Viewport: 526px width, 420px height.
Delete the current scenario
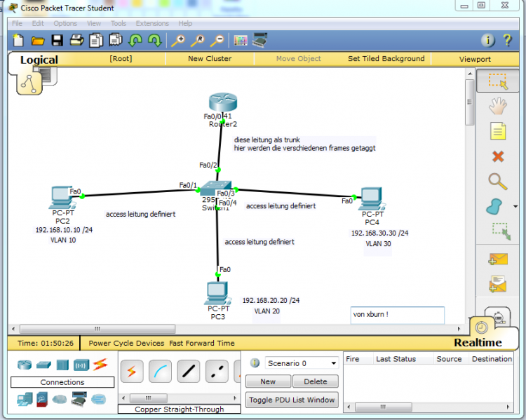click(316, 381)
